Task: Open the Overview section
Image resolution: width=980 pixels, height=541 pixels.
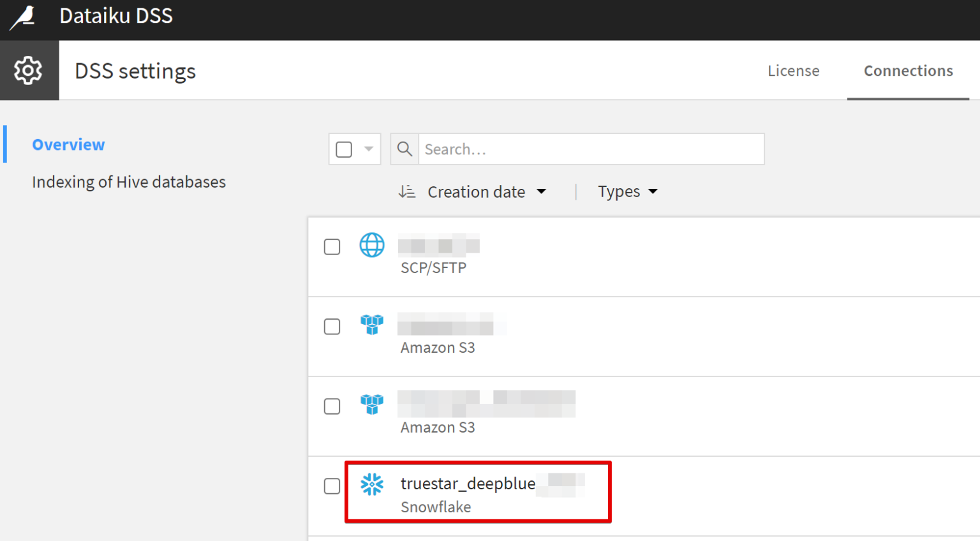Action: 68,144
